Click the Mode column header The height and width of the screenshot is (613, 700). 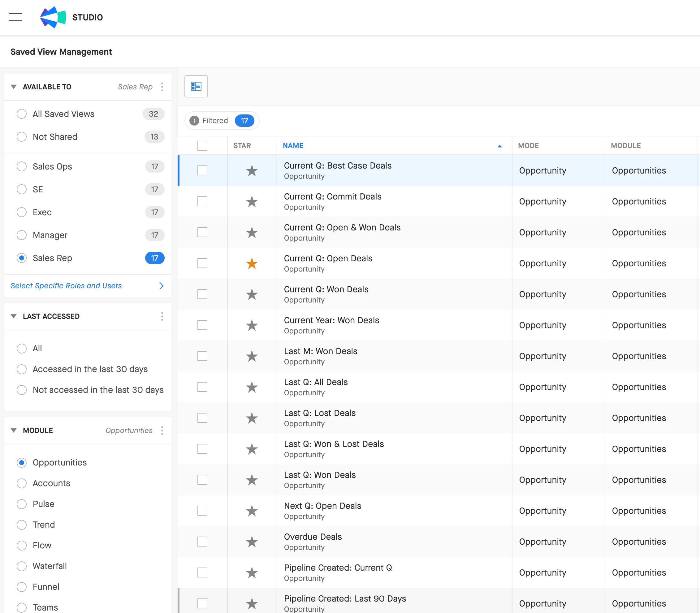pyautogui.click(x=528, y=146)
